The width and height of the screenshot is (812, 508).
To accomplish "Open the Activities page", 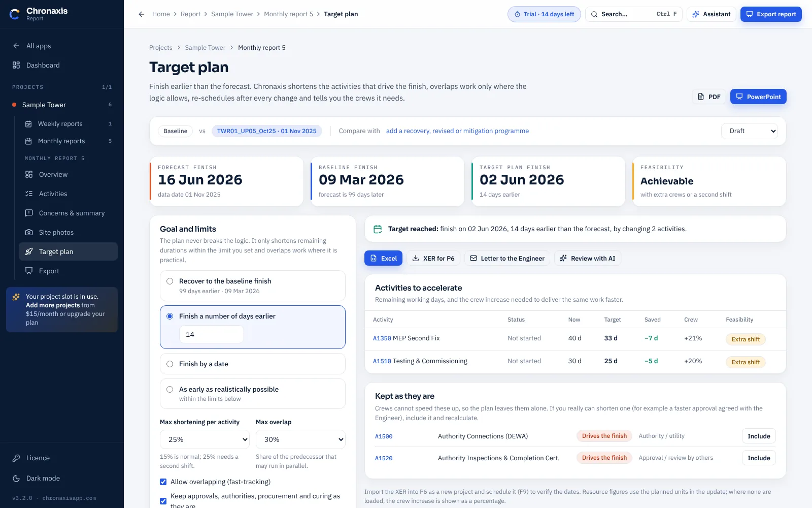I will pos(68,194).
